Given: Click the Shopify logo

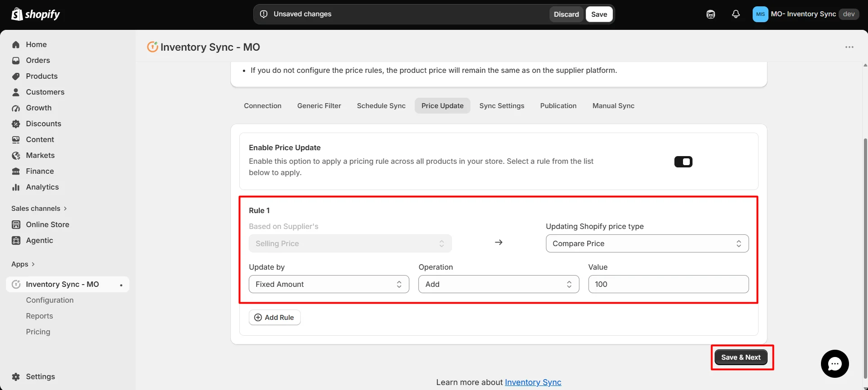Looking at the screenshot, I should [35, 14].
